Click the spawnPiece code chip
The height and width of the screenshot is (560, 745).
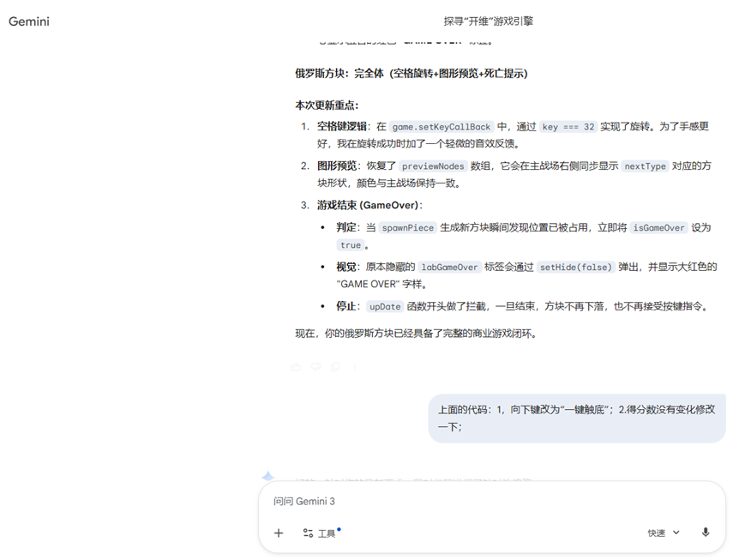pyautogui.click(x=408, y=228)
